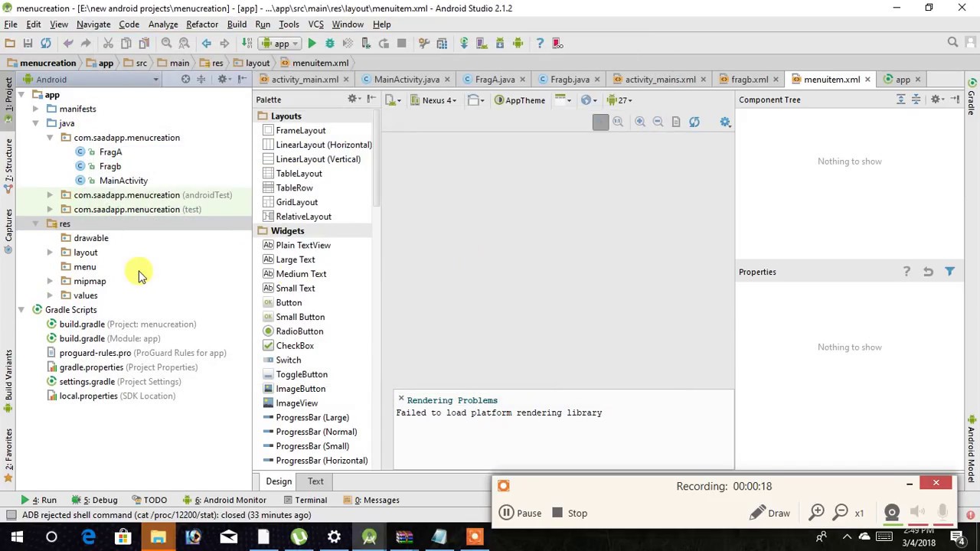Toggle microphone in the recorder
Viewport: 980px width, 551px height.
[942, 513]
